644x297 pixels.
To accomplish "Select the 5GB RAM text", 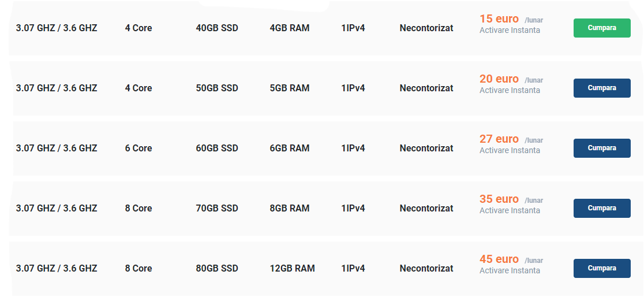I will pyautogui.click(x=290, y=88).
